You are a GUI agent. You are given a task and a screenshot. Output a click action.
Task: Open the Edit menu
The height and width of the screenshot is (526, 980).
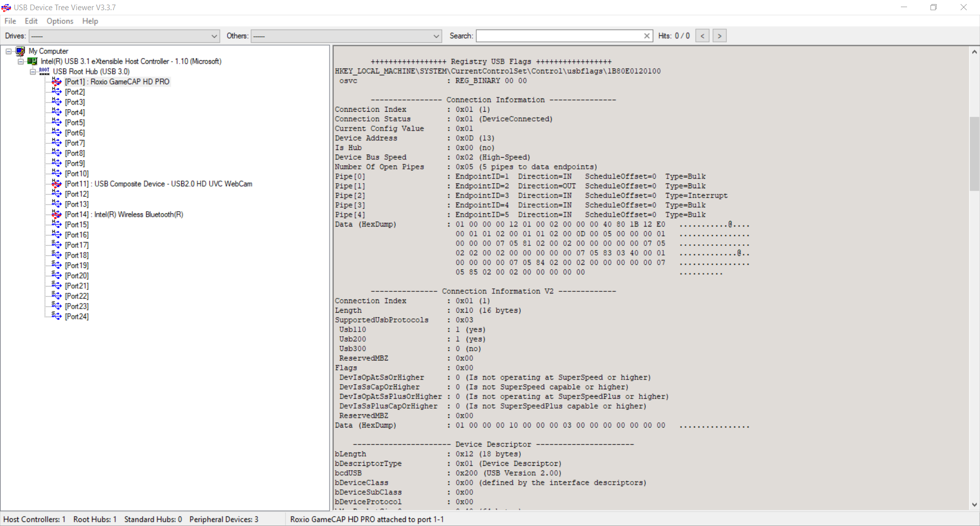[31, 21]
